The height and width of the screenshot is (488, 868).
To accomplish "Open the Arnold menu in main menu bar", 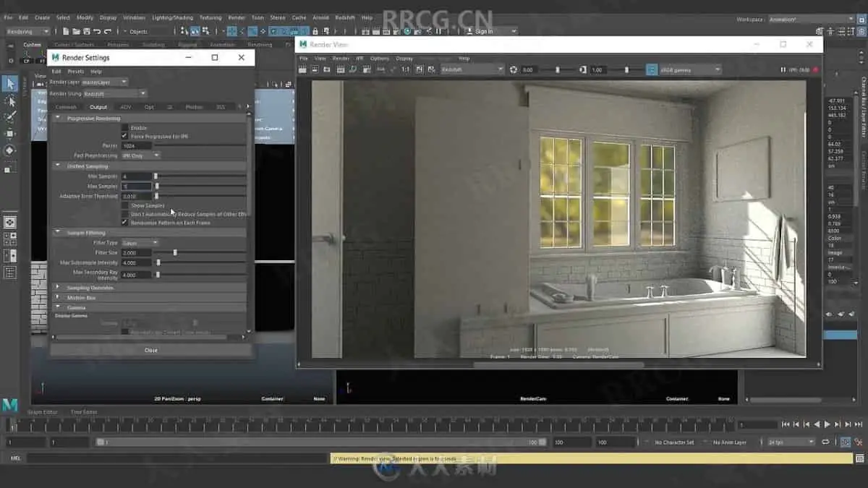I will click(x=319, y=17).
